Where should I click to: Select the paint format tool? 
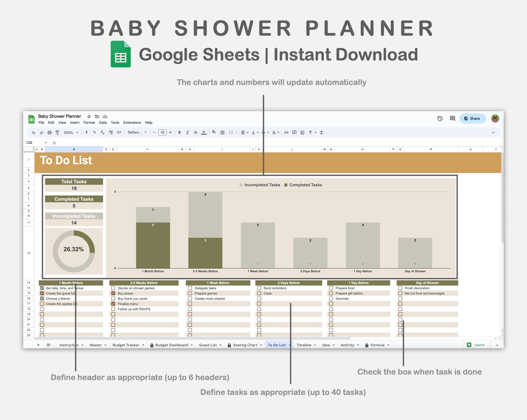click(x=57, y=133)
